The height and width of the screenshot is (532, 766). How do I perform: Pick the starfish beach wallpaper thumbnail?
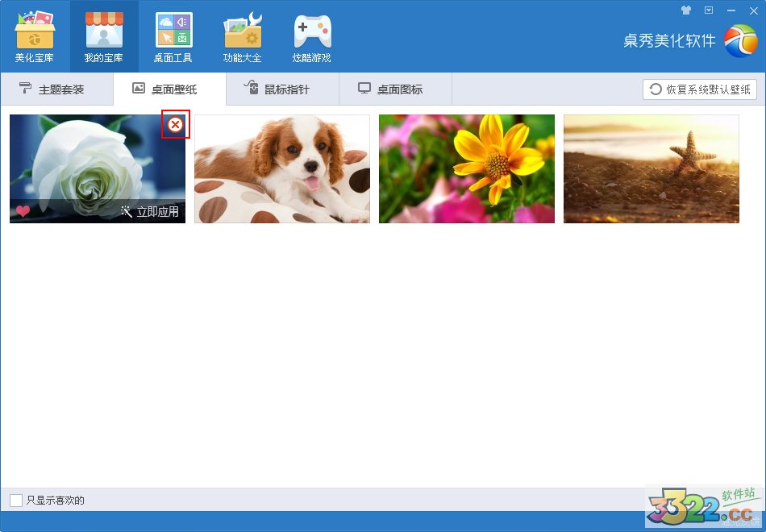652,169
